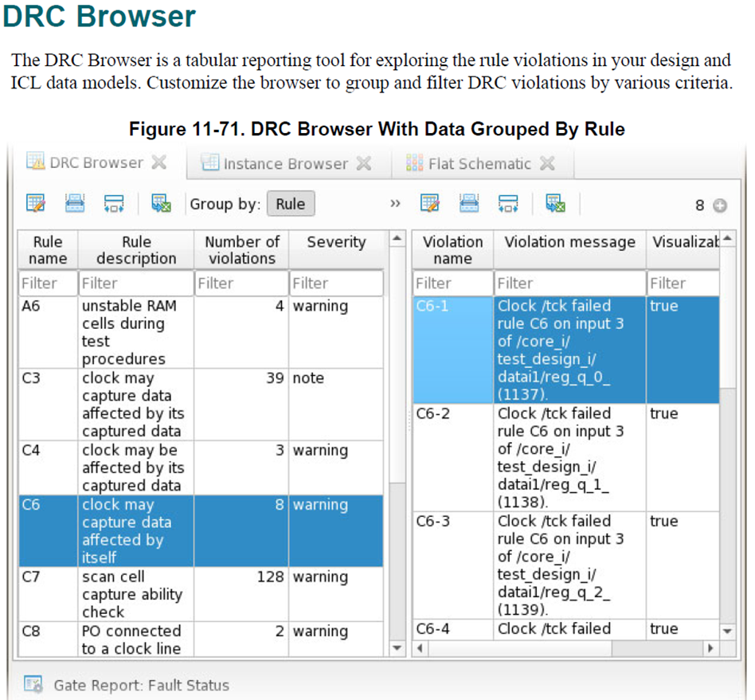Select the C6-3 violation row
755x700 pixels.
coord(566,565)
